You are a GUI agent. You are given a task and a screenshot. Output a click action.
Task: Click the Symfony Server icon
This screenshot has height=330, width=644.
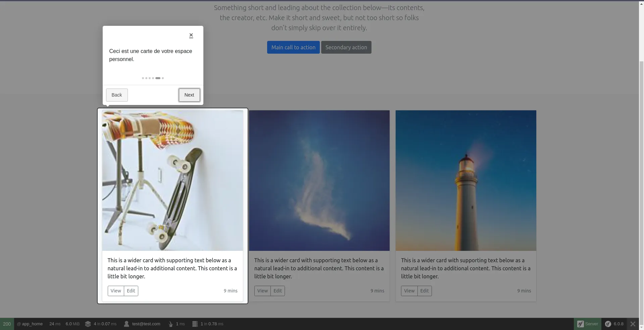(580, 324)
